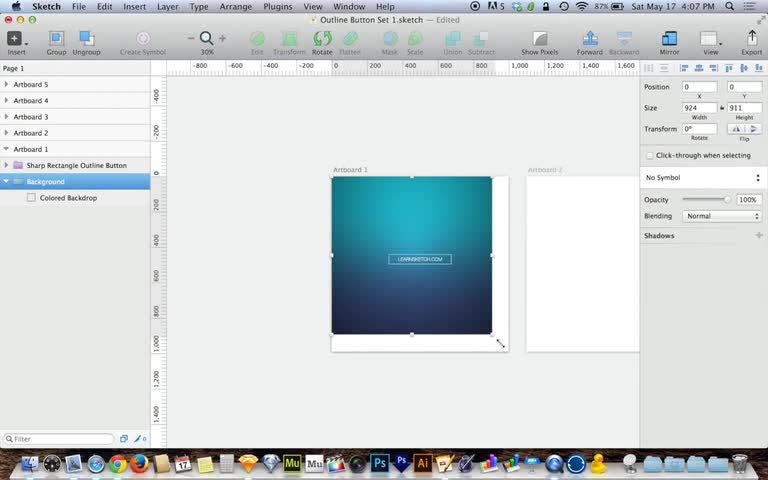Enable Click-through when selecting checkbox
Image resolution: width=768 pixels, height=480 pixels.
coord(649,156)
